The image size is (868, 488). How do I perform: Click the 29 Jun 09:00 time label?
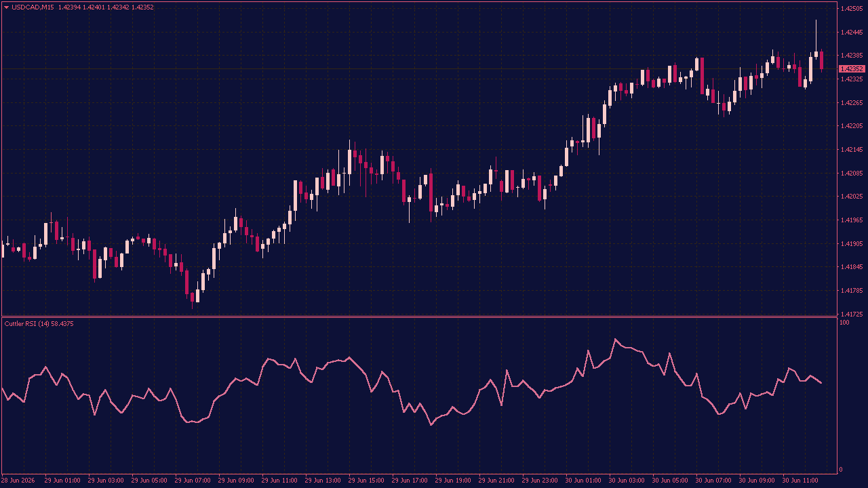coord(236,481)
